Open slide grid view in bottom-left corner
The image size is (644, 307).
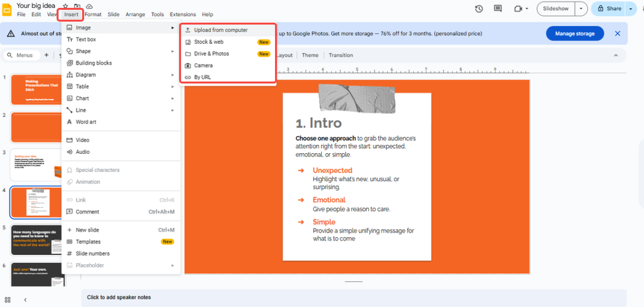7,300
